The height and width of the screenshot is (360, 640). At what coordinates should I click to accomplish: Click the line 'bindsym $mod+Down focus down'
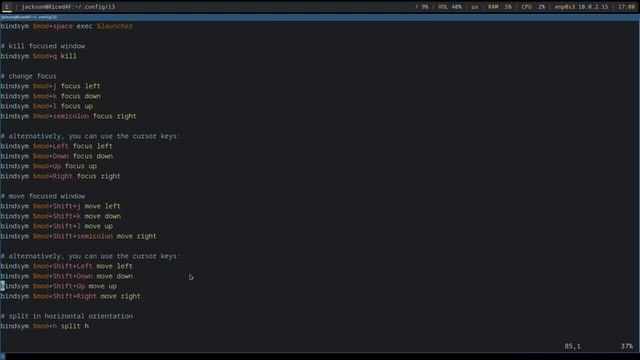[x=57, y=156]
